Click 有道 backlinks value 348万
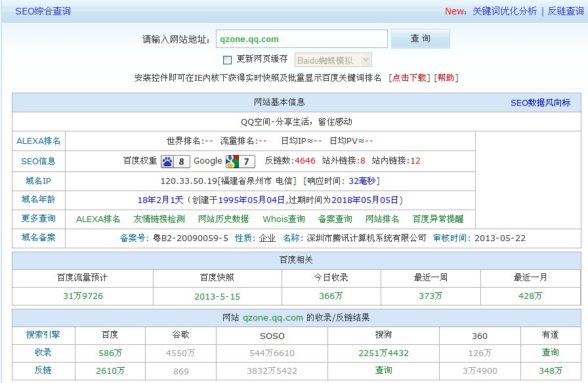 pyautogui.click(x=551, y=371)
